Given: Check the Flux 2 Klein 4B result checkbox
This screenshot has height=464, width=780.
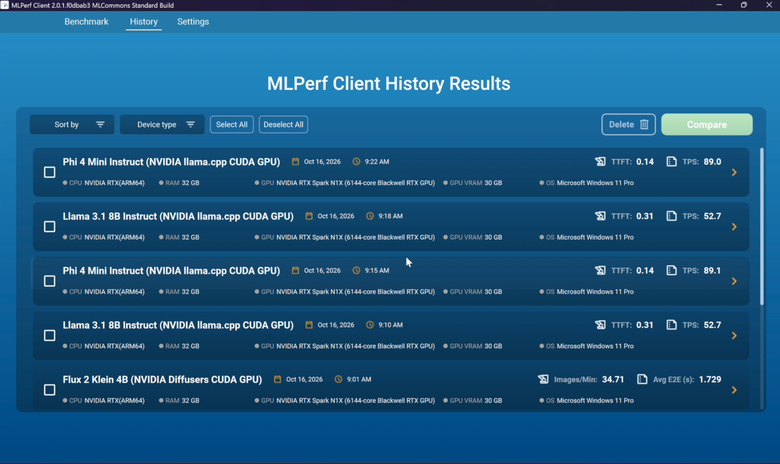Looking at the screenshot, I should 50,390.
